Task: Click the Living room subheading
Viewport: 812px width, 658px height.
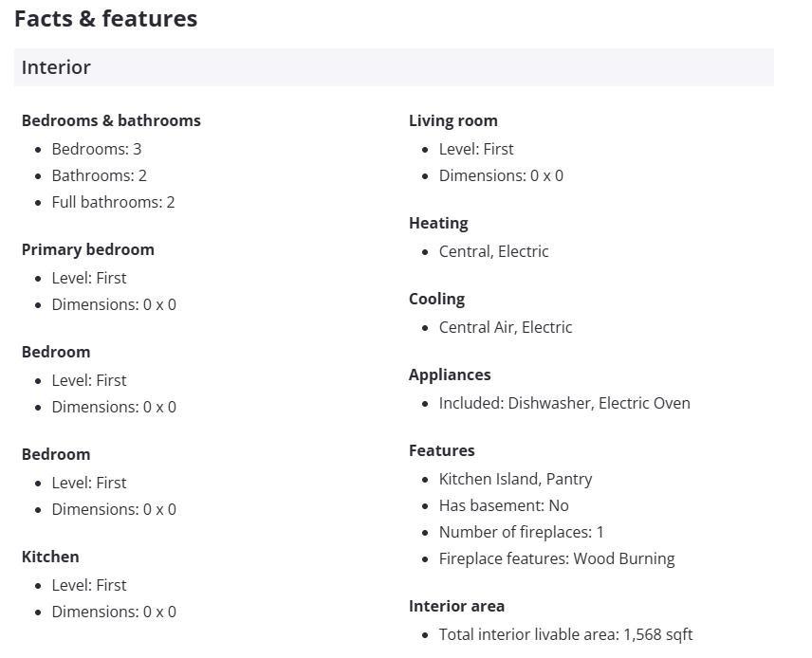Action: click(x=452, y=120)
